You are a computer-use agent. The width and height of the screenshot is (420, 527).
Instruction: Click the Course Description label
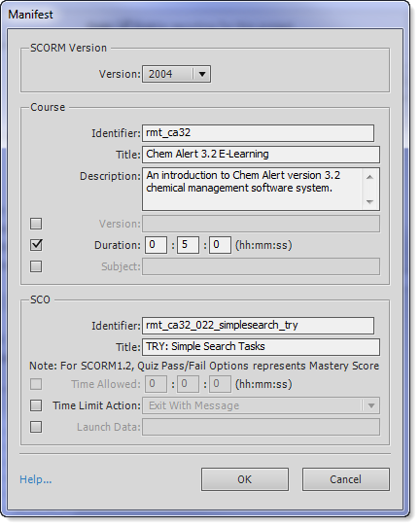(x=110, y=176)
